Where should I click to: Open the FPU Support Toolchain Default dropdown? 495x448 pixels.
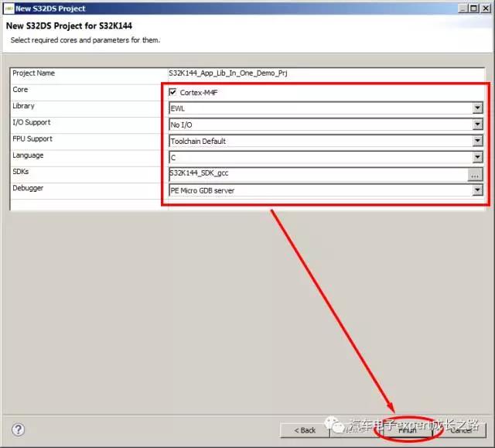pyautogui.click(x=477, y=141)
